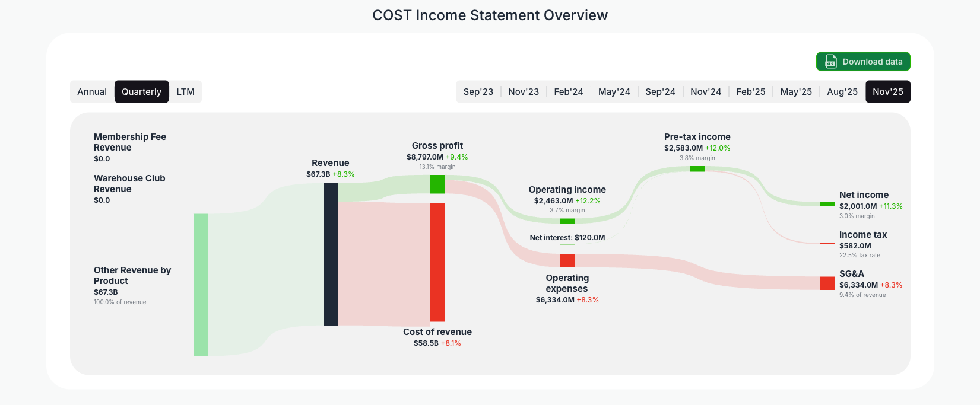Click the green Net income node
This screenshot has height=405, width=980.
click(x=827, y=205)
